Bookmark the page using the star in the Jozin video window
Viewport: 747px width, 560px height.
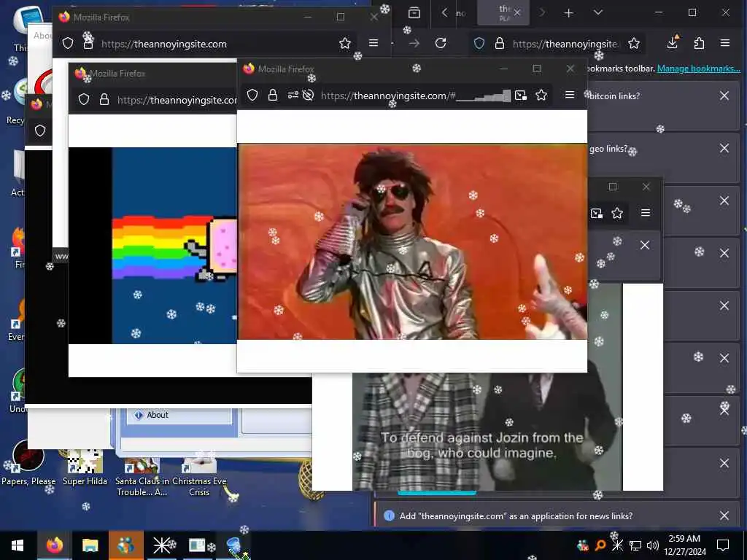pyautogui.click(x=541, y=96)
